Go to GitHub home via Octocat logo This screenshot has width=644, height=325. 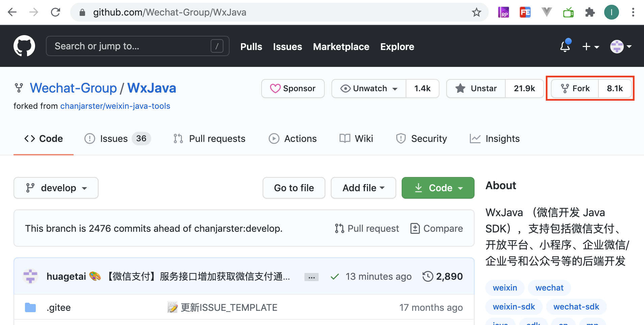tap(24, 46)
